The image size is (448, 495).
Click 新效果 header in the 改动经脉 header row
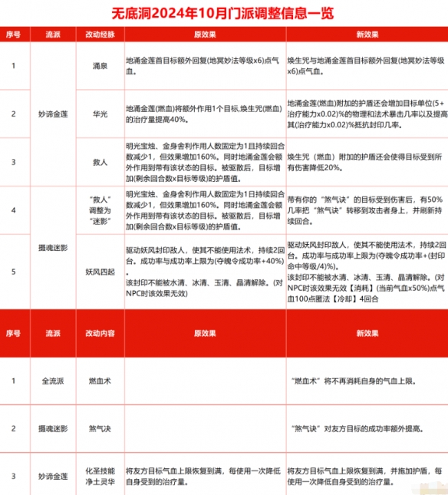pos(367,35)
